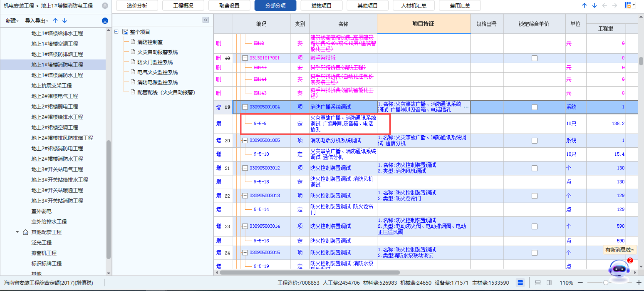Collapse tree panel using double-chevron icon
This screenshot has height=291, width=644.
(206, 20)
